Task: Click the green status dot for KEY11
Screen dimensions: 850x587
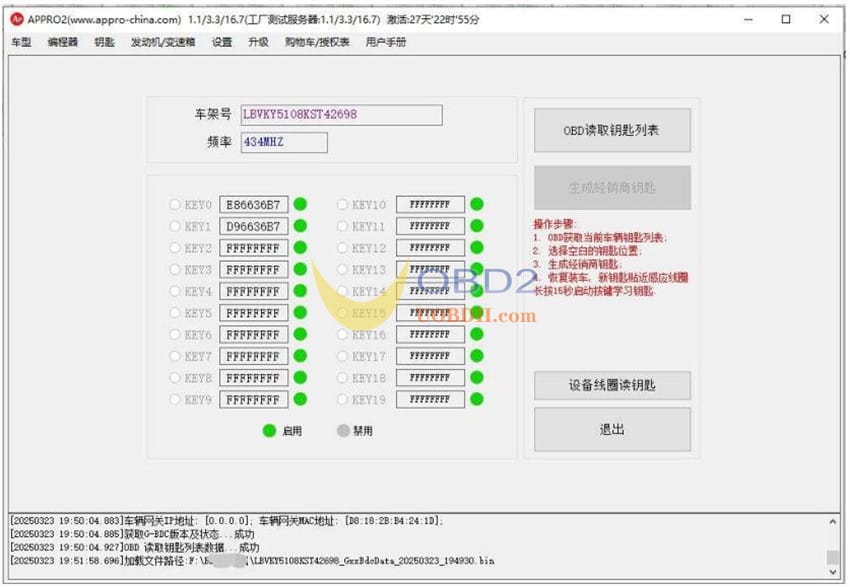Action: (x=476, y=226)
